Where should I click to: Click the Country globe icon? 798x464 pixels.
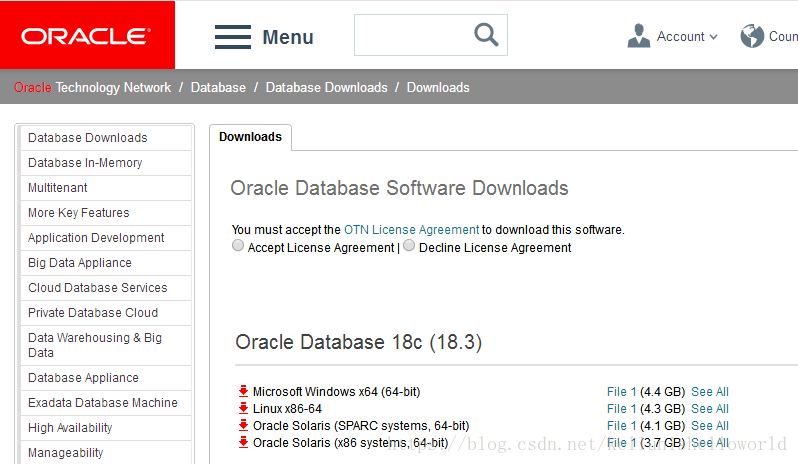752,36
